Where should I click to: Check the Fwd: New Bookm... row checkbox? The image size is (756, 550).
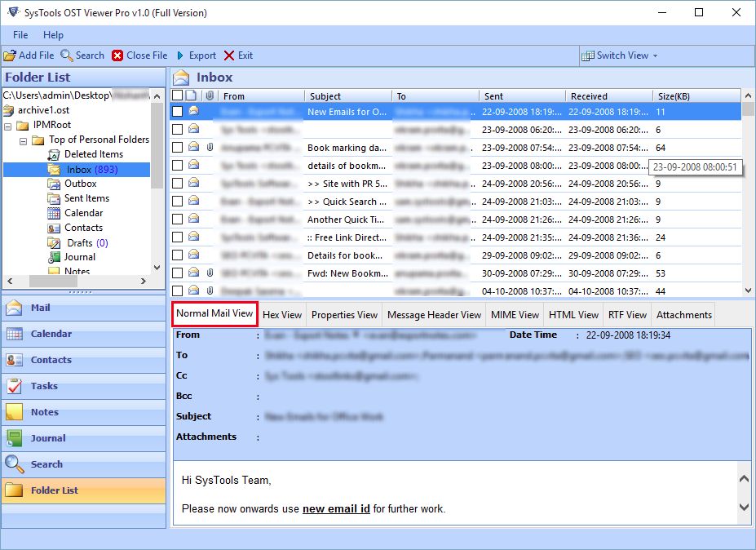pos(178,273)
